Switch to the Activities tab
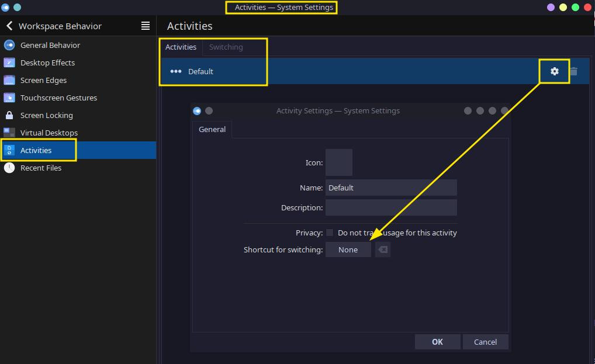This screenshot has width=595, height=364. tap(181, 47)
